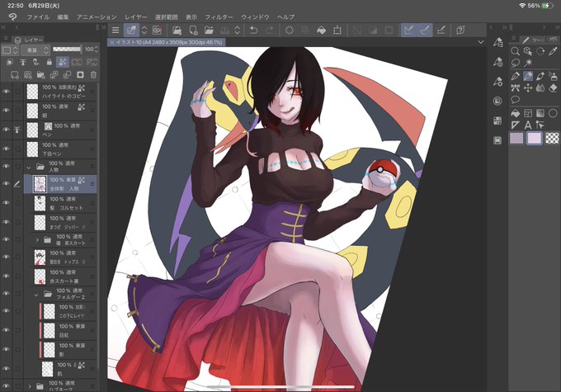Select the Eraser tool
This screenshot has width=561, height=392.
553,87
